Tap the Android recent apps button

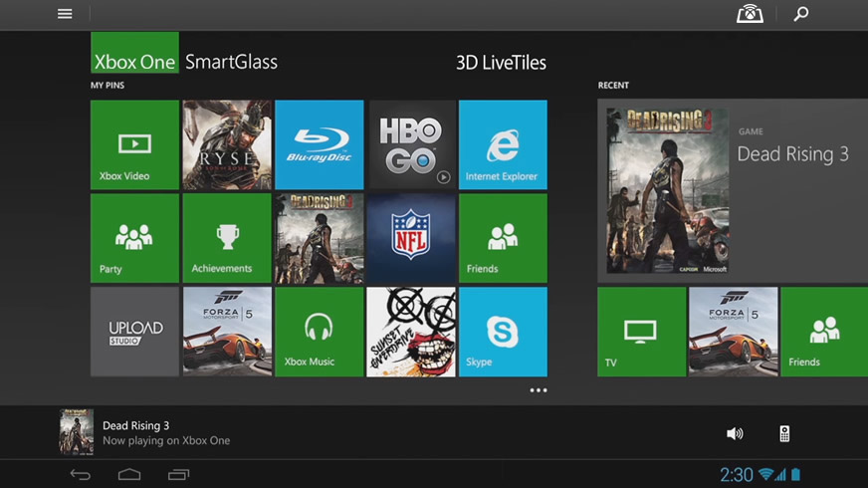pos(178,475)
